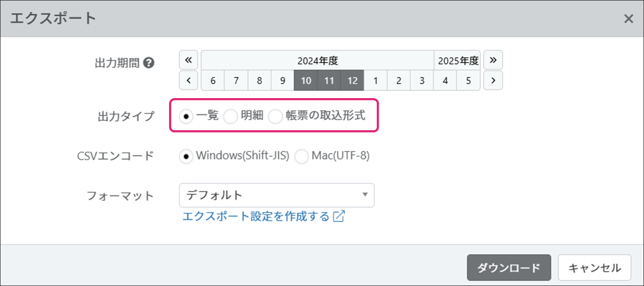
Task: Open the フォーマット dropdown showing デフォルト
Action: (276, 195)
